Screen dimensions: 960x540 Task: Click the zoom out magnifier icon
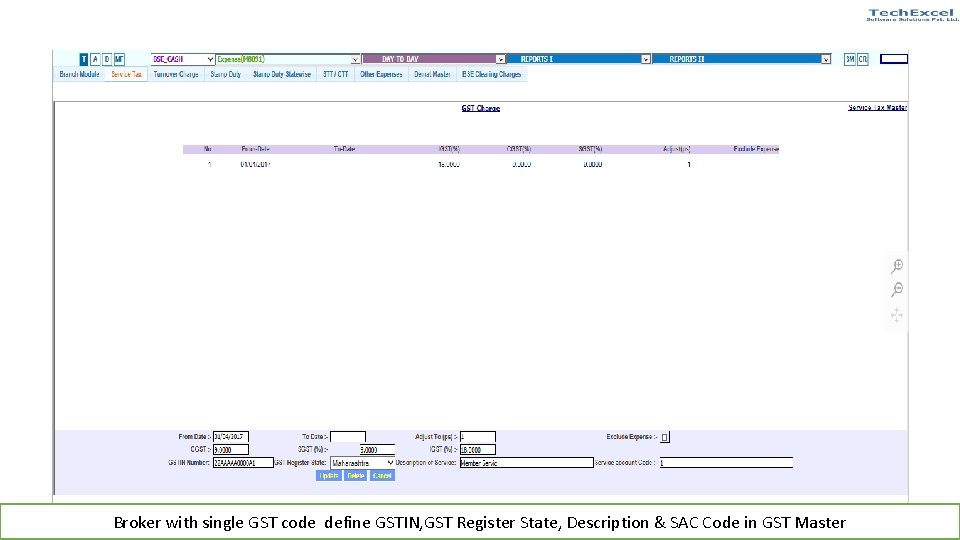[897, 289]
